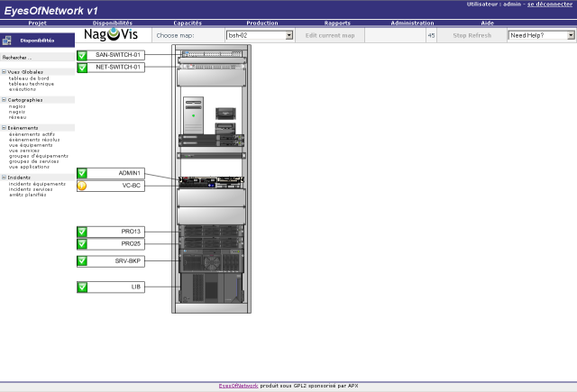The image size is (577, 392).
Task: Collapse the Cartographies section
Action: [x=4, y=100]
